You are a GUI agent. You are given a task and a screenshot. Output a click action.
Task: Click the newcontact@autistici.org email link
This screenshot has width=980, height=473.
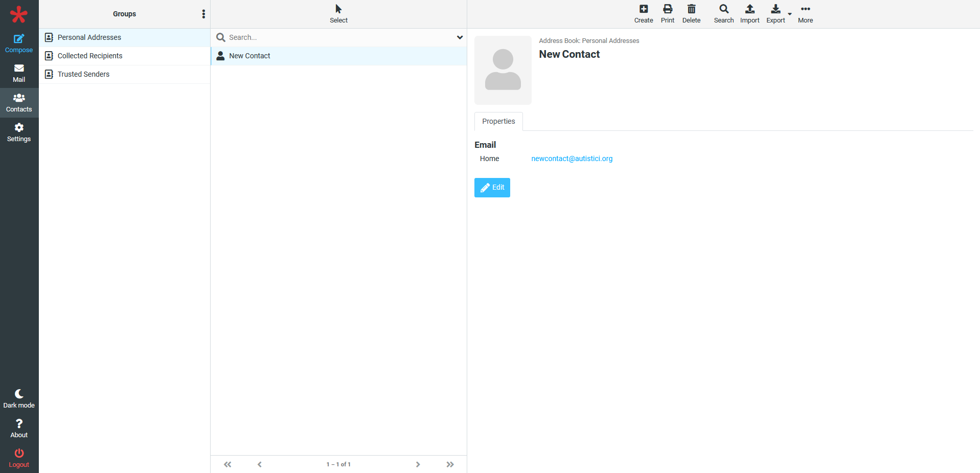(572, 159)
